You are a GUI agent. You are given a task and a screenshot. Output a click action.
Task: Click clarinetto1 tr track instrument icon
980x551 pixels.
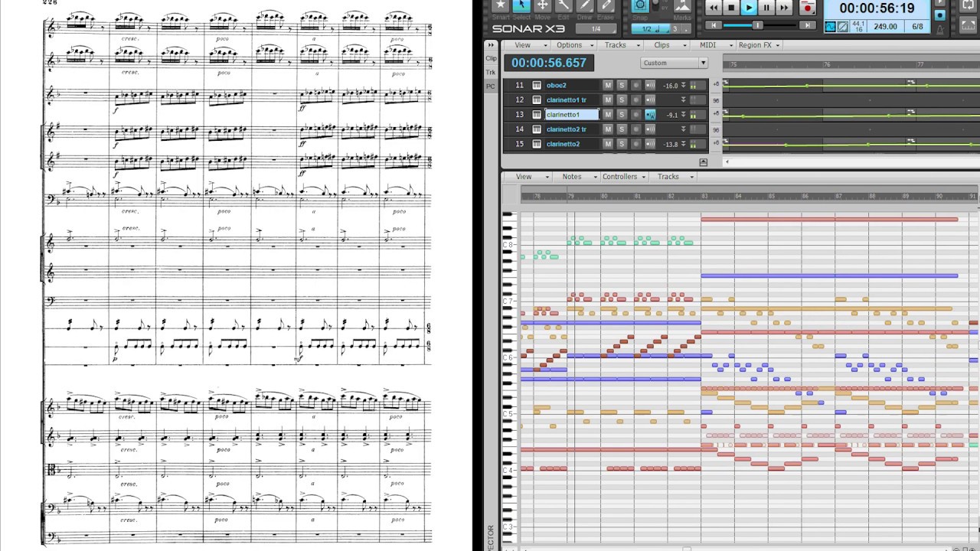click(x=537, y=99)
